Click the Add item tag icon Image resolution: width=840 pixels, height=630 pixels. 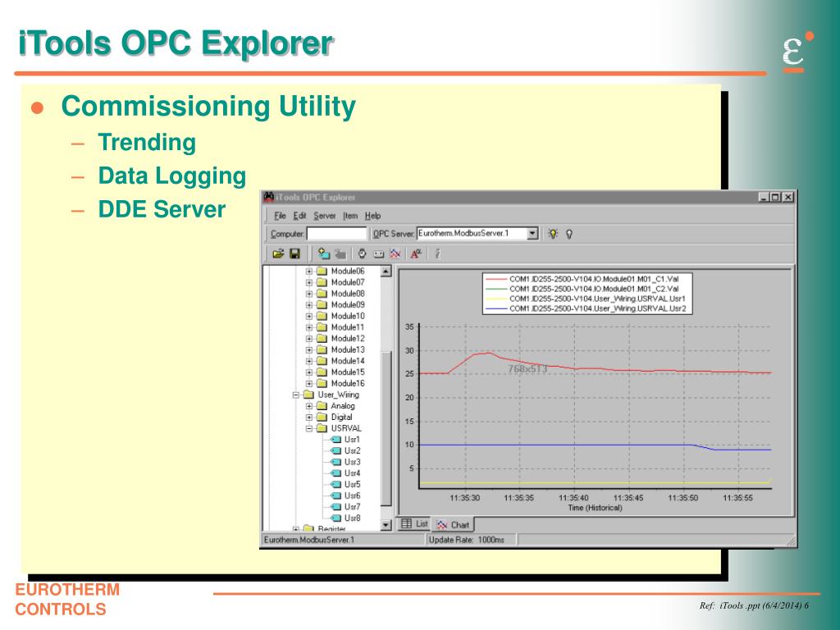[323, 253]
